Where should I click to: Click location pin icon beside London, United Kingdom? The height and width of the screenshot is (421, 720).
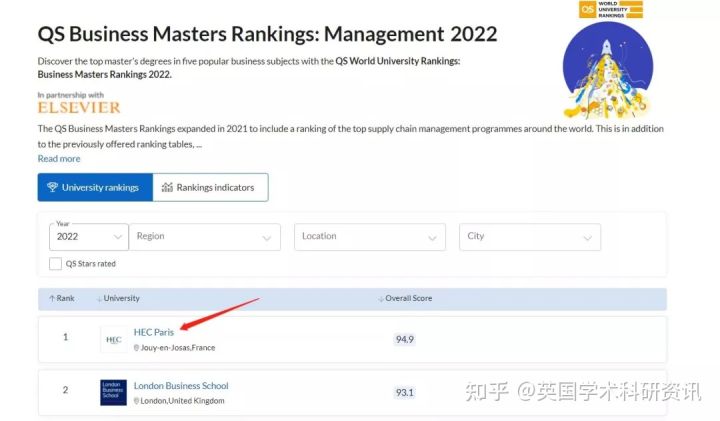click(136, 401)
